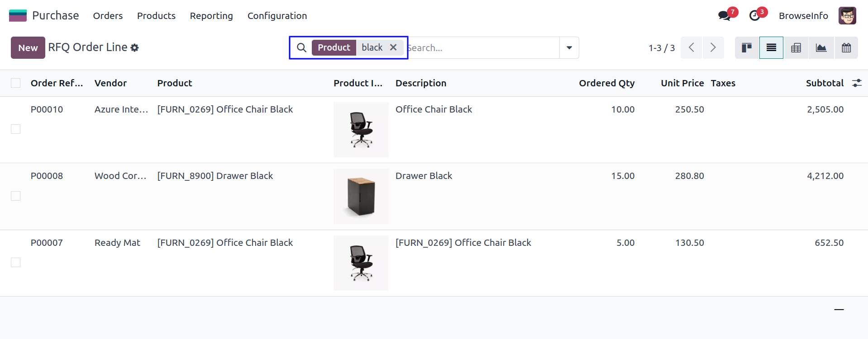Open the Graph view
The height and width of the screenshot is (339, 868).
[x=821, y=47]
